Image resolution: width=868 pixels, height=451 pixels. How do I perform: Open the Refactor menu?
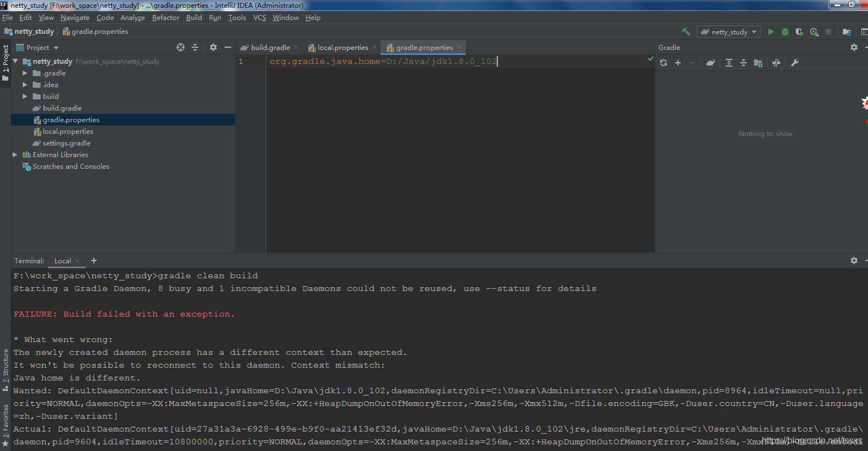coord(166,18)
